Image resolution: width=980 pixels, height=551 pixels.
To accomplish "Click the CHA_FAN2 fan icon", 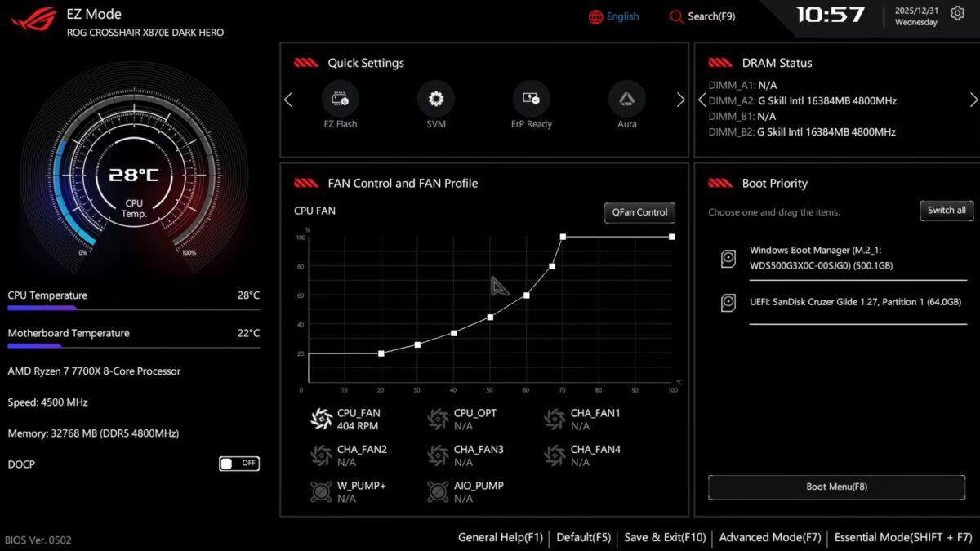I will click(321, 455).
